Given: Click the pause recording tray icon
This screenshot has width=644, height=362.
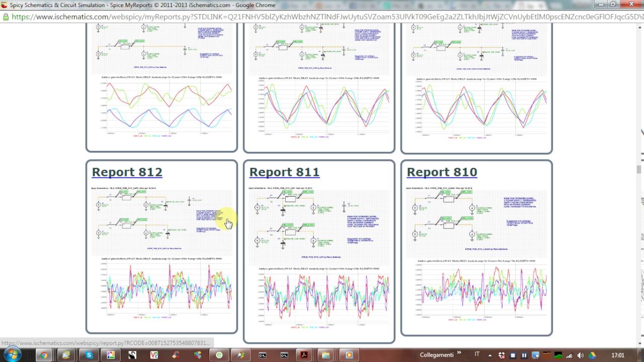Looking at the screenshot, I should pyautogui.click(x=524, y=355).
